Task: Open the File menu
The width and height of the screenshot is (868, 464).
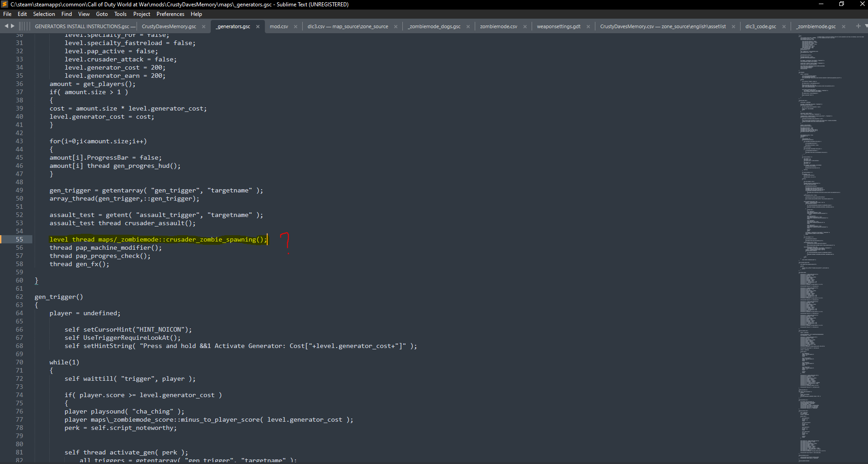Action: (x=7, y=14)
